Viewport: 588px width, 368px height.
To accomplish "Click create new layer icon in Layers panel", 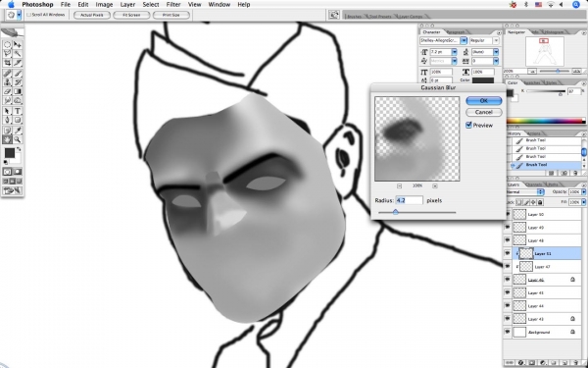I will (565, 363).
